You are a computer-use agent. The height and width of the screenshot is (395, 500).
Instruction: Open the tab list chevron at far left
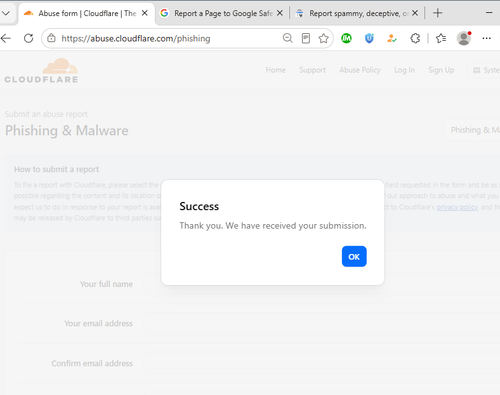click(6, 13)
